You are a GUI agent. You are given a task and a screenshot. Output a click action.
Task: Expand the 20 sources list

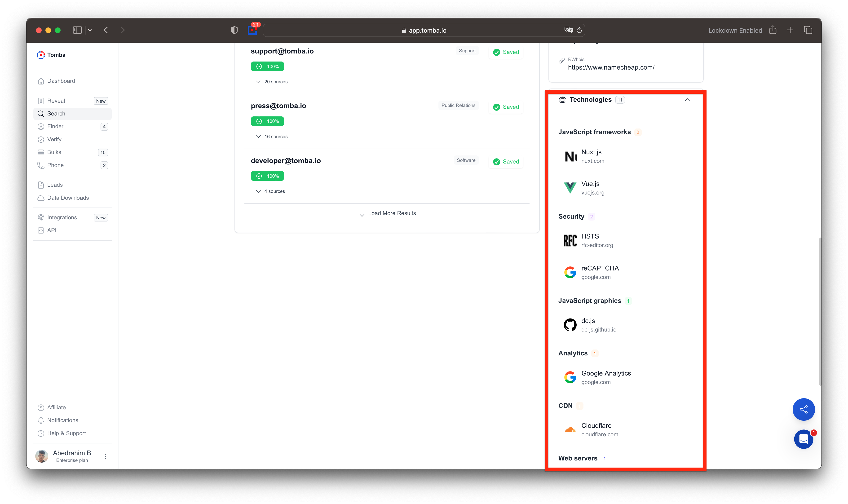(x=272, y=82)
